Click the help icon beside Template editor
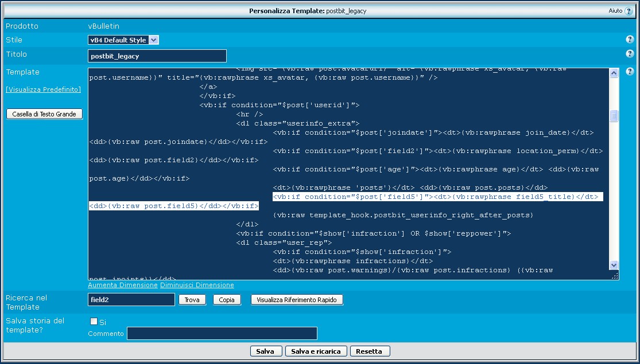This screenshot has width=640, height=364. pos(629,72)
